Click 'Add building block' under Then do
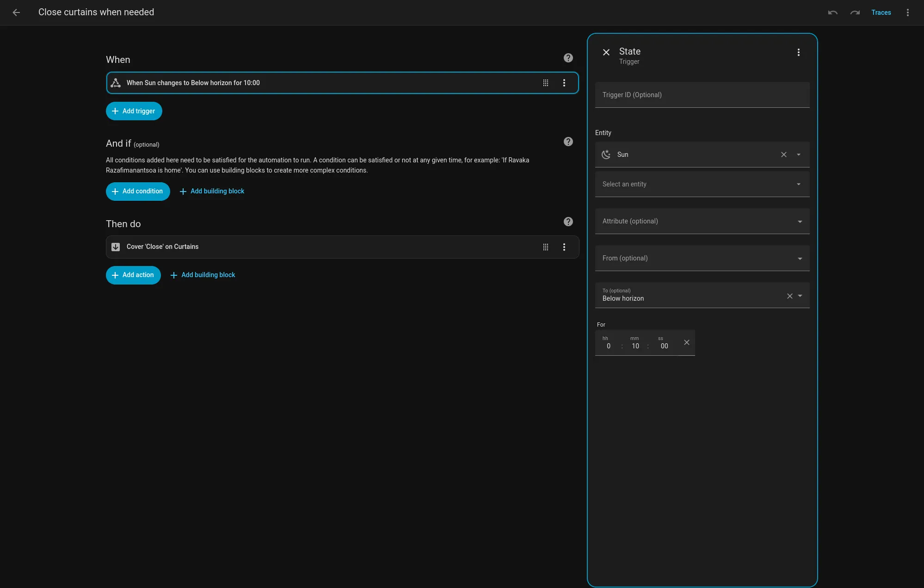This screenshot has width=924, height=588. point(208,275)
